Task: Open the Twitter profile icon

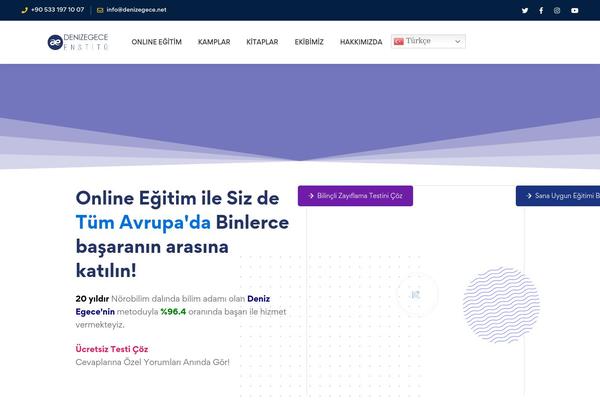Action: coord(525,10)
